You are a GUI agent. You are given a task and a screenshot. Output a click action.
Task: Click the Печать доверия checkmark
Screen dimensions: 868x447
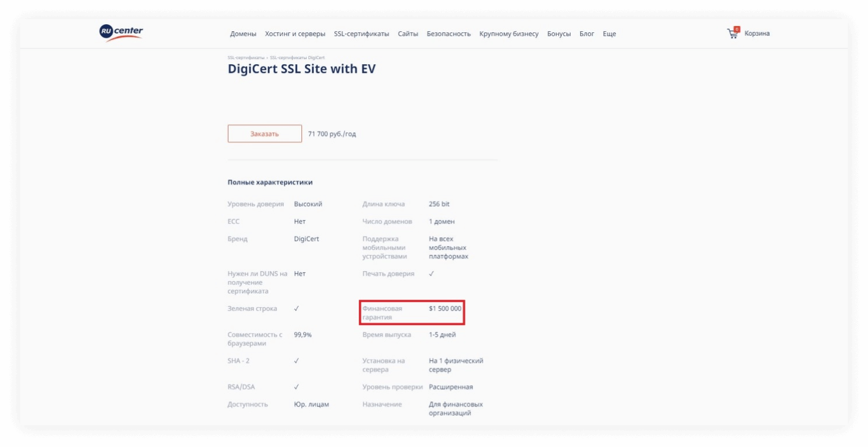click(x=432, y=274)
